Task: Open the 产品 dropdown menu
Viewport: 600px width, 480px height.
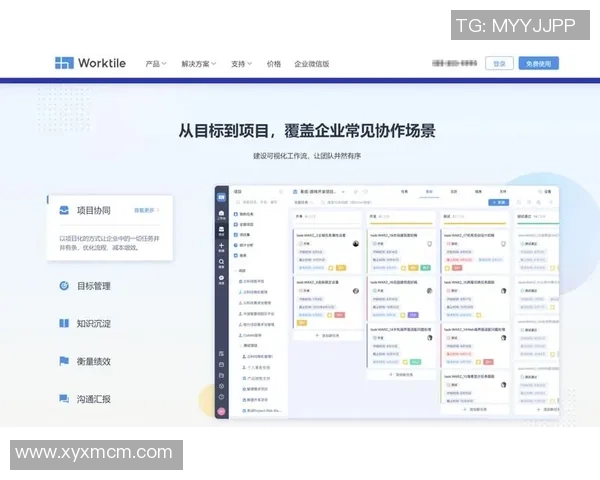Action: [x=156, y=64]
